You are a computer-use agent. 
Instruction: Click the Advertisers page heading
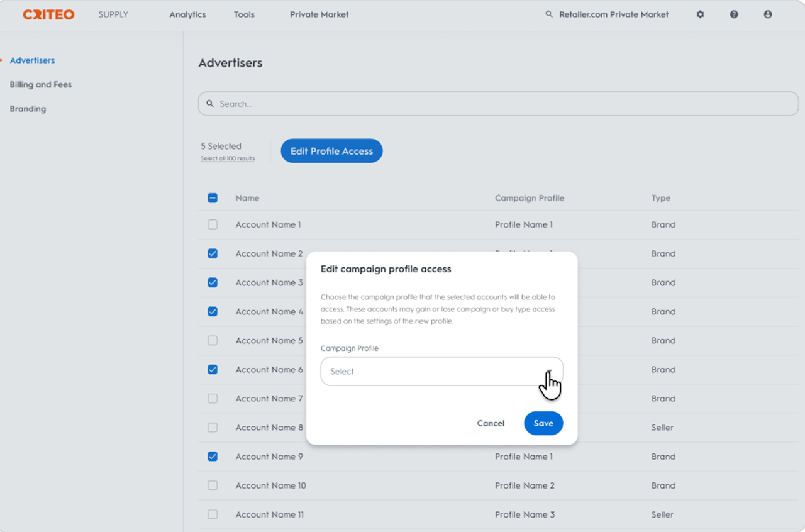[x=230, y=63]
